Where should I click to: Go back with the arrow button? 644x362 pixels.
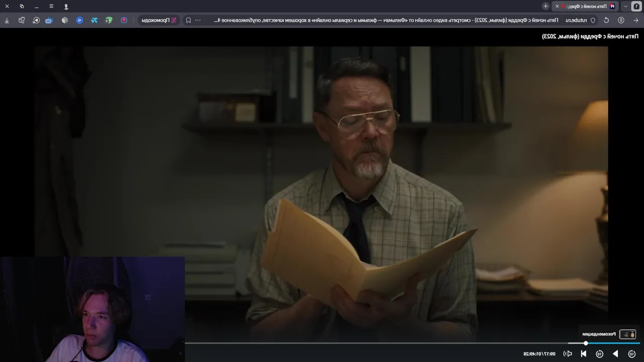point(636,20)
